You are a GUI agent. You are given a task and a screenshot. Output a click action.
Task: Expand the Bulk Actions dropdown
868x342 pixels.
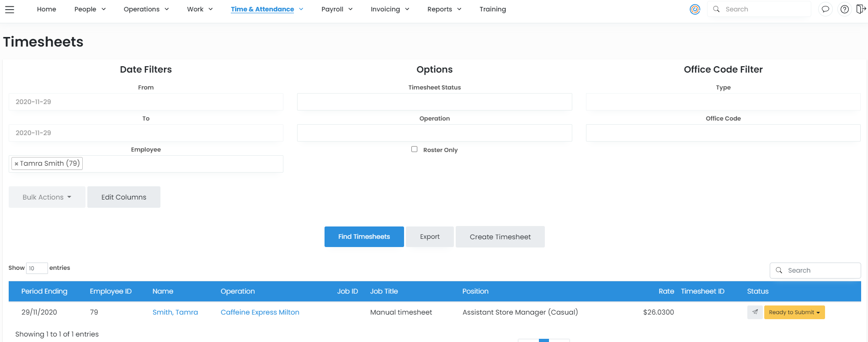(x=47, y=197)
